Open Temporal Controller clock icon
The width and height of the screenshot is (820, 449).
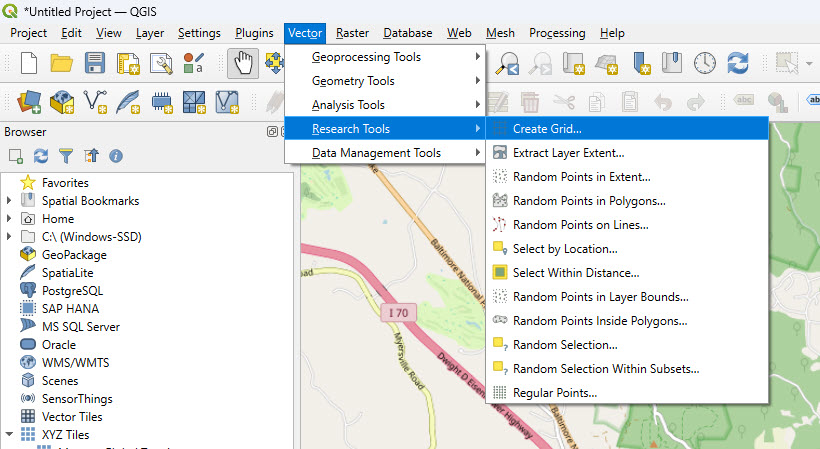tap(704, 63)
